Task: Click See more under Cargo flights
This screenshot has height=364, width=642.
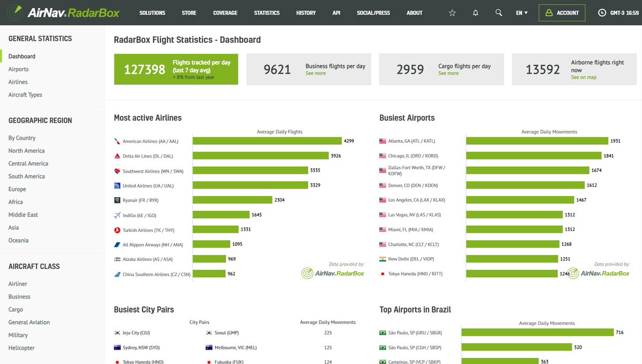Action: click(448, 73)
